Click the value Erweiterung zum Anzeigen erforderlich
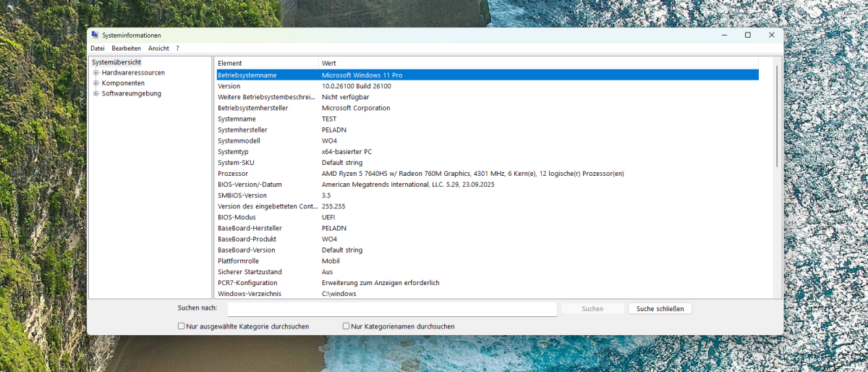The image size is (868, 372). click(x=380, y=283)
